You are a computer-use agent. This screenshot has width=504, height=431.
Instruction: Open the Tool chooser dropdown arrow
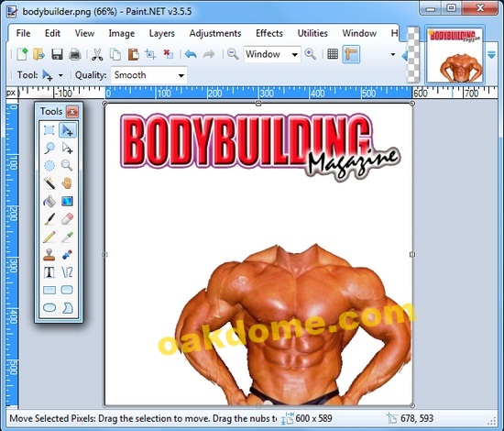[x=60, y=75]
